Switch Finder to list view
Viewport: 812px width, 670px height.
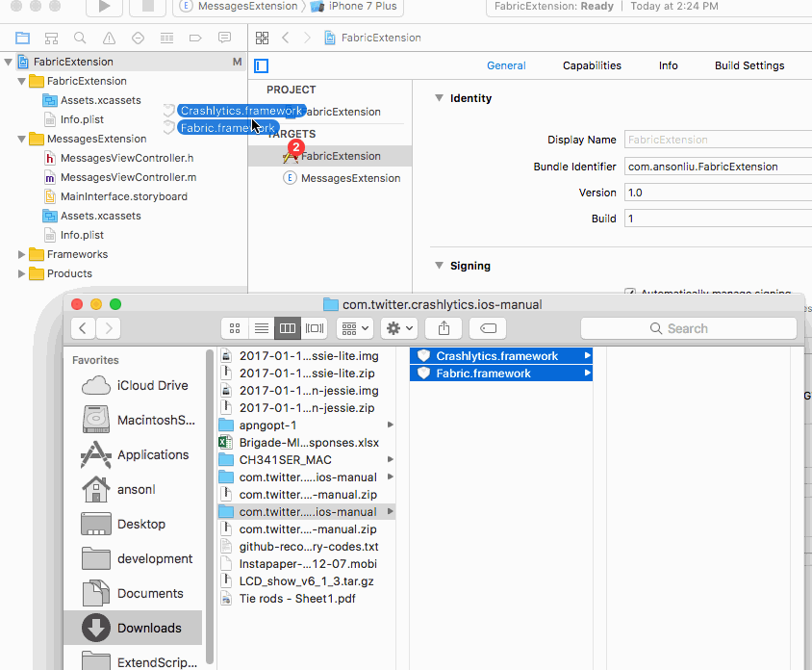tap(261, 327)
